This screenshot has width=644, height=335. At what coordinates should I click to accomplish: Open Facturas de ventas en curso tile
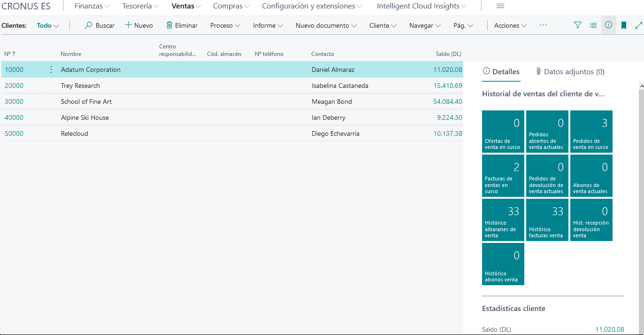503,176
